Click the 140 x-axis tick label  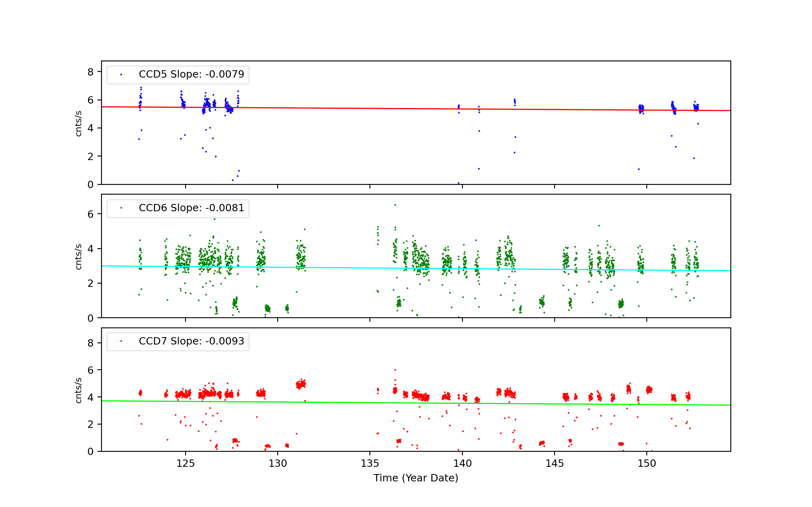coord(462,464)
